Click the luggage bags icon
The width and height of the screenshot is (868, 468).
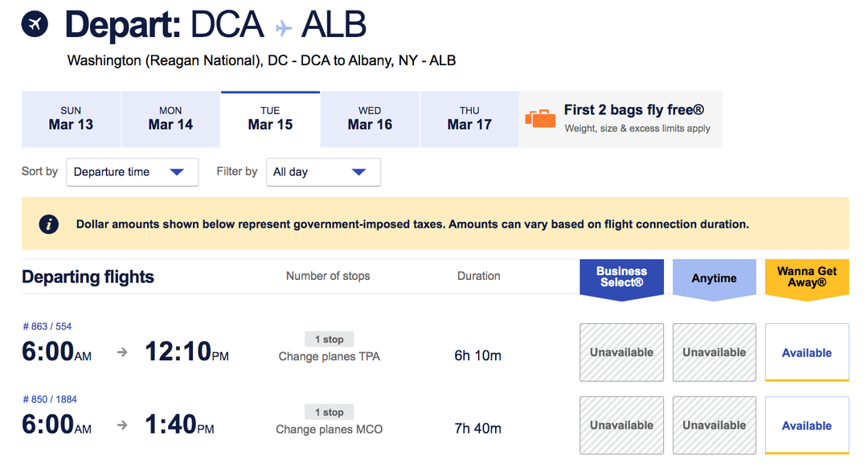pyautogui.click(x=540, y=118)
